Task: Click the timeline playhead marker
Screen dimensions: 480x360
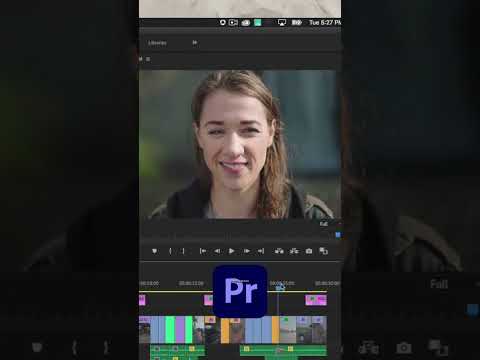Action: 280,287
